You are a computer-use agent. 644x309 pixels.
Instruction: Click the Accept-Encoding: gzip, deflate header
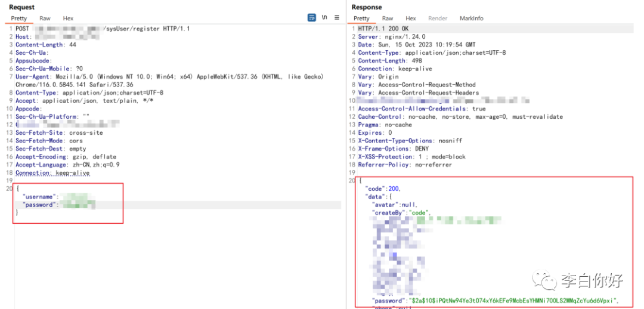click(x=66, y=157)
